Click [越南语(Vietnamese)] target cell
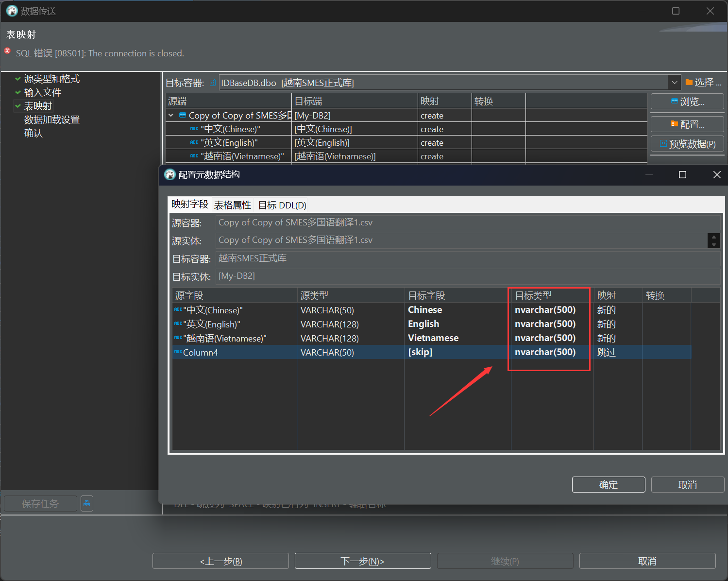 point(355,156)
